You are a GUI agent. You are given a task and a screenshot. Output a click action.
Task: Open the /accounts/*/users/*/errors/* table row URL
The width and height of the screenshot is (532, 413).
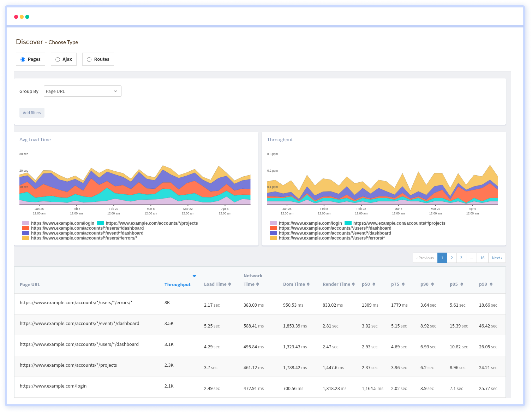(x=76, y=302)
